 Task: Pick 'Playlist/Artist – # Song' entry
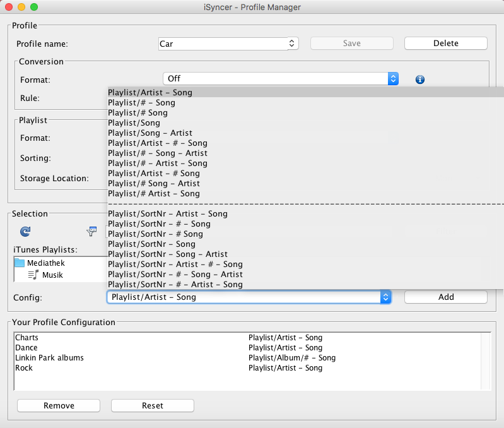coord(305,174)
